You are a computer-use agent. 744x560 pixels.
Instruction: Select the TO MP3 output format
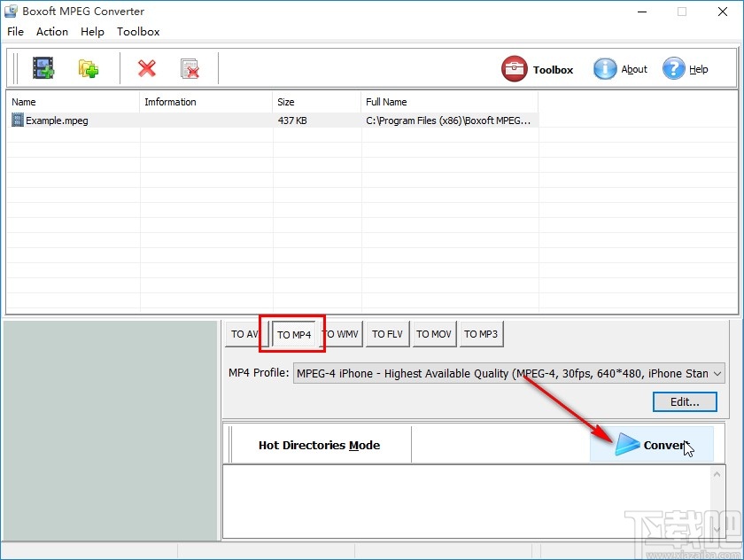481,334
